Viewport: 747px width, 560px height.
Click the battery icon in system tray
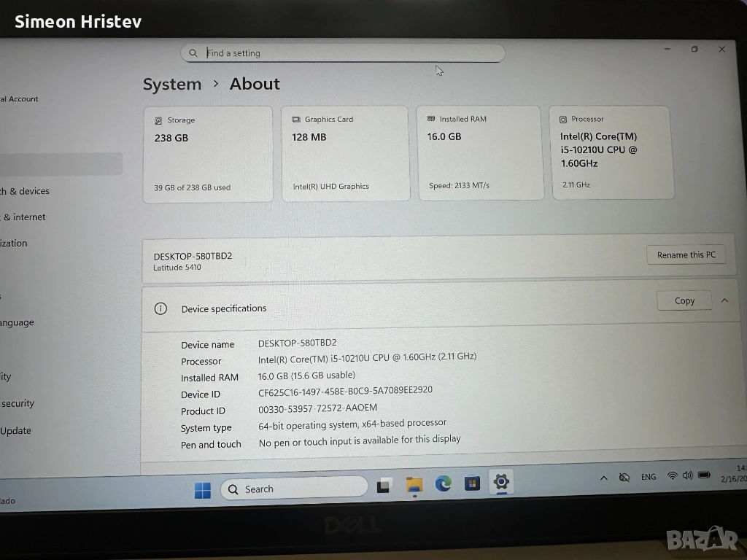(704, 475)
